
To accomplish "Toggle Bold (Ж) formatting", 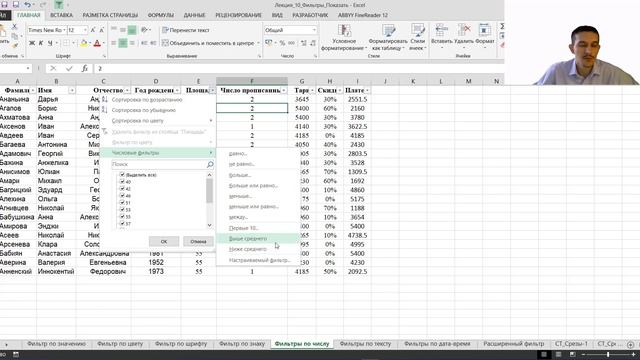I will (32, 43).
